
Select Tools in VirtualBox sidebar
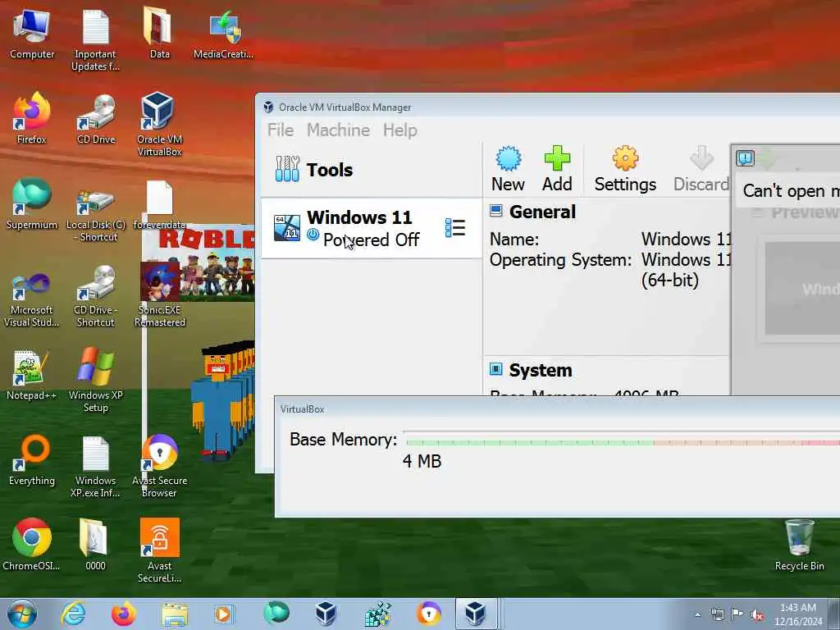tap(372, 170)
